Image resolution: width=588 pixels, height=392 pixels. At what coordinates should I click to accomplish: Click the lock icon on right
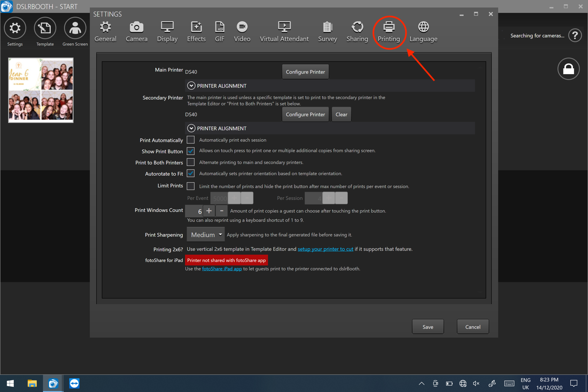pos(568,69)
